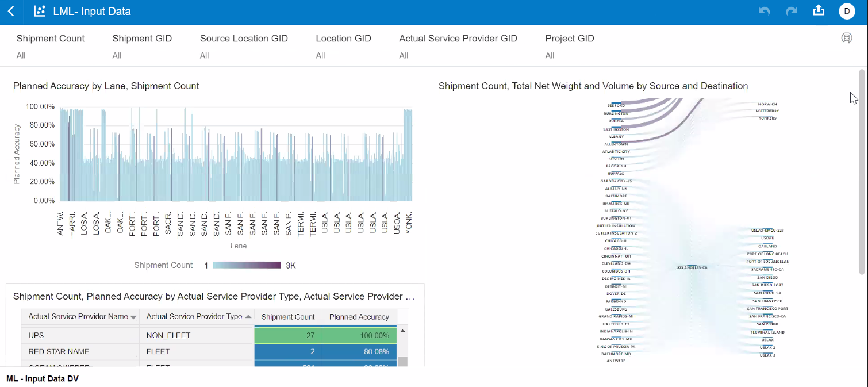The height and width of the screenshot is (387, 868).
Task: Select the ML - Input Data DV tab
Action: click(x=43, y=378)
